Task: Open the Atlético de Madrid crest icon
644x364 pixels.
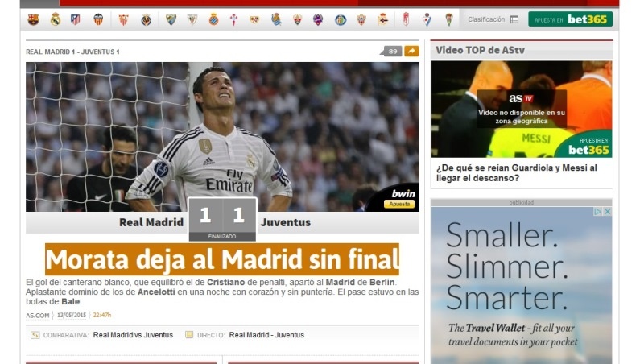Action: [75, 19]
